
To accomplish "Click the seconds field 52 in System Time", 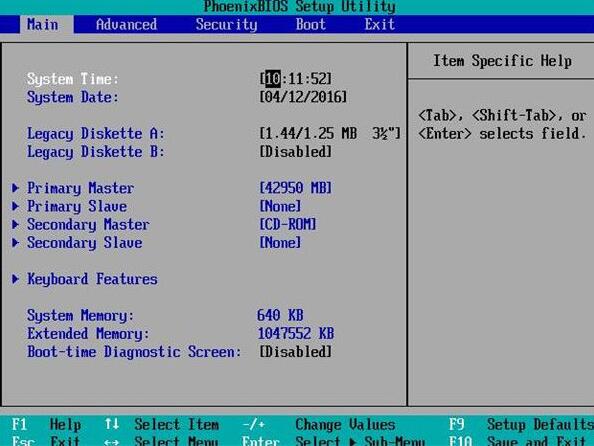I will 318,79.
